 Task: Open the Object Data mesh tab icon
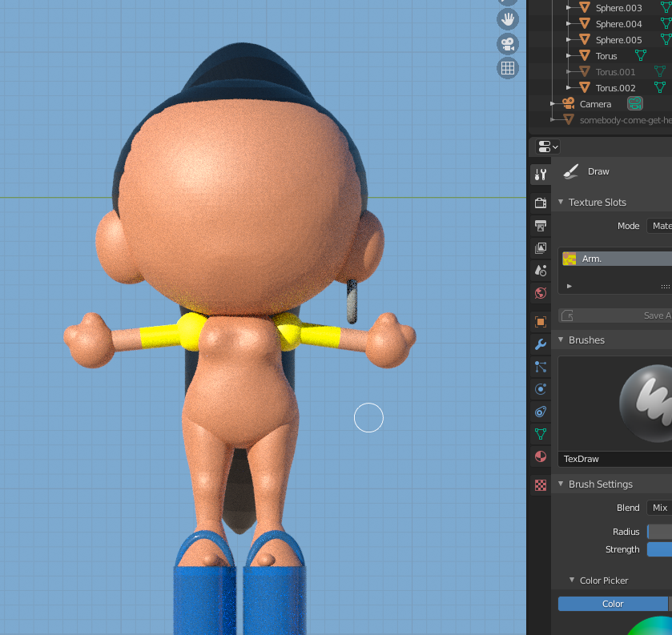(541, 434)
